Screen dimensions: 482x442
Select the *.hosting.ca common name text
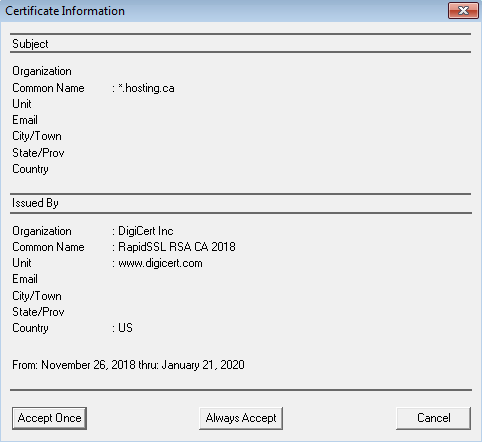[x=146, y=88]
